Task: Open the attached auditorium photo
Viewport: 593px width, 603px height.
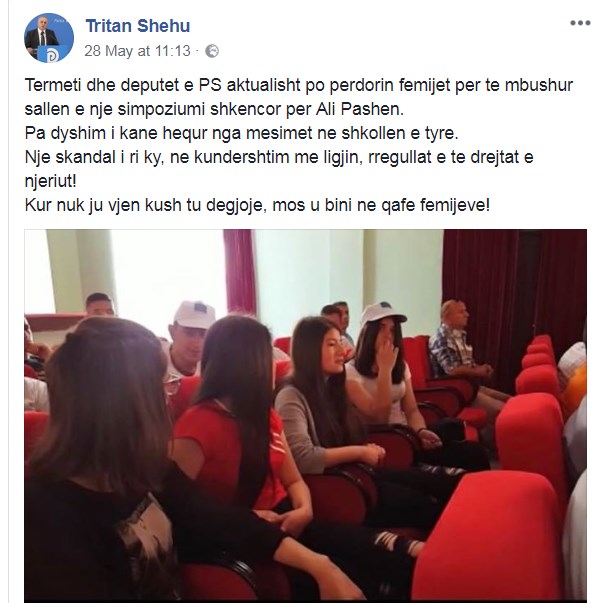Action: click(x=305, y=416)
